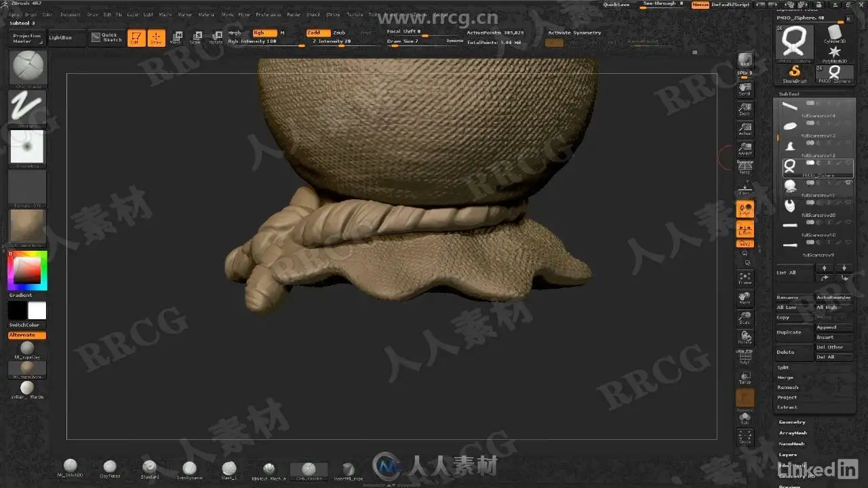The width and height of the screenshot is (868, 488).
Task: Open the Quick Sketch tool
Action: pyautogui.click(x=106, y=38)
